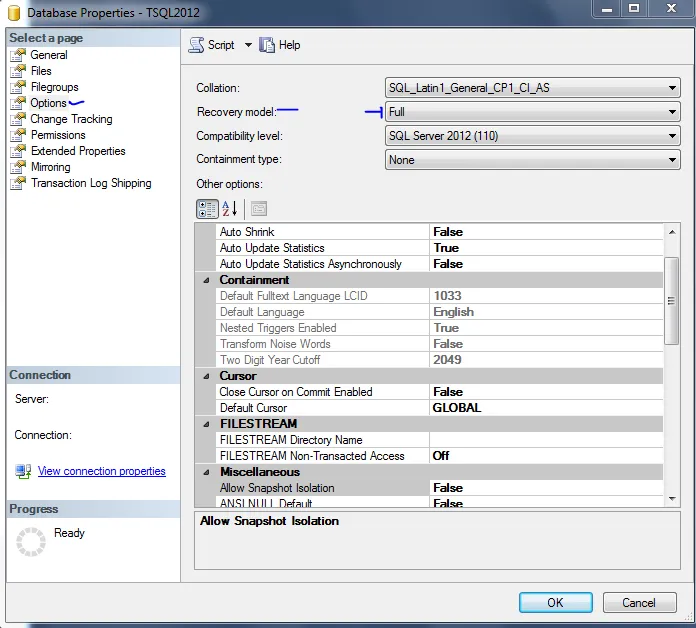
Task: Collapse the Containment category
Action: (x=206, y=280)
